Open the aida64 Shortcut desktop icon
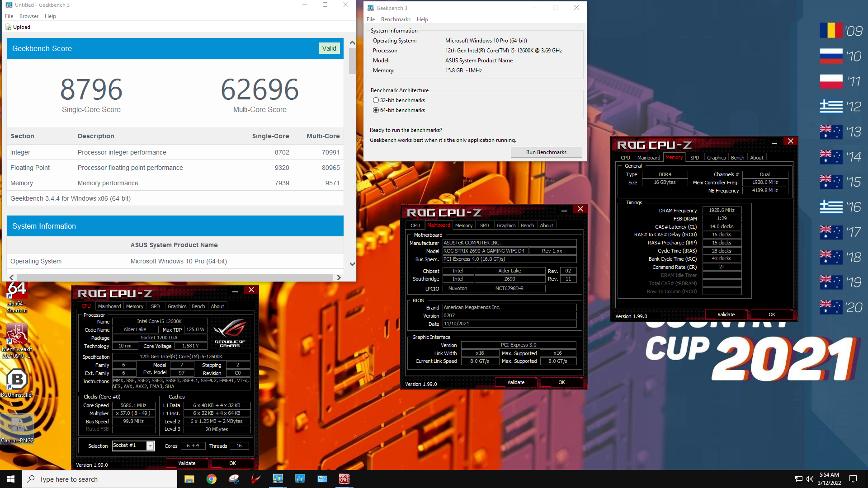Screen dimensions: 868x488 tap(17, 297)
